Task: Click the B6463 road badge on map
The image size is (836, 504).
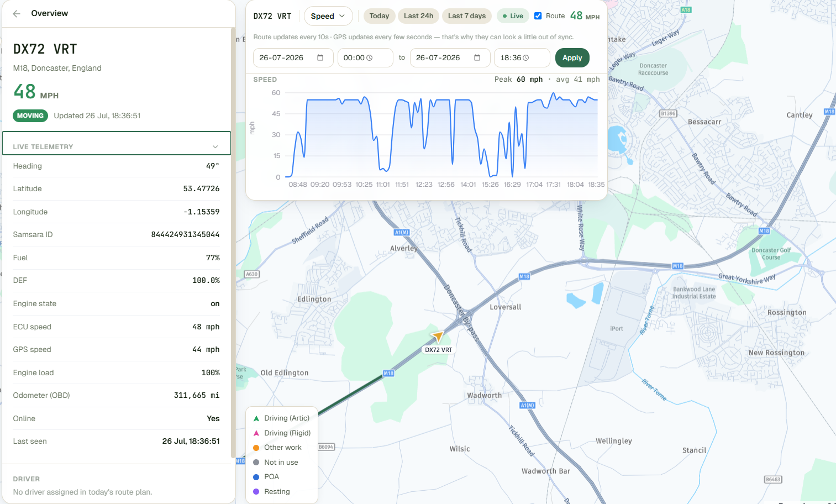Action: click(773, 480)
